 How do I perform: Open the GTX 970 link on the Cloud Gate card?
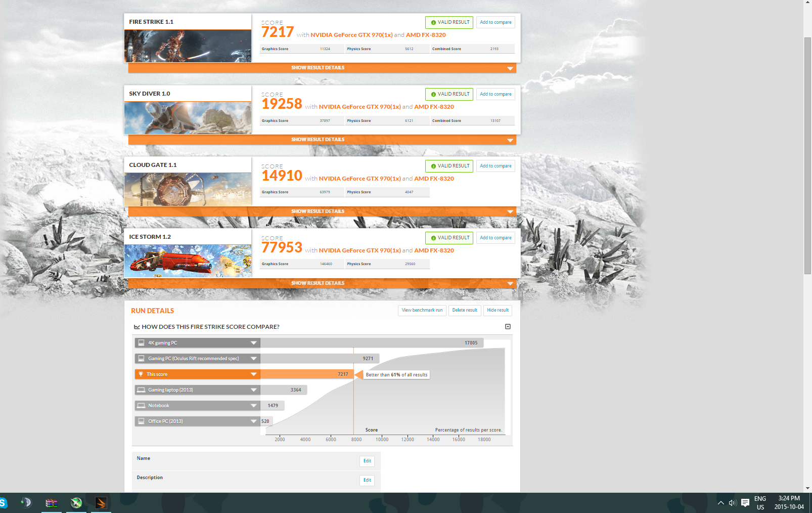[359, 179]
